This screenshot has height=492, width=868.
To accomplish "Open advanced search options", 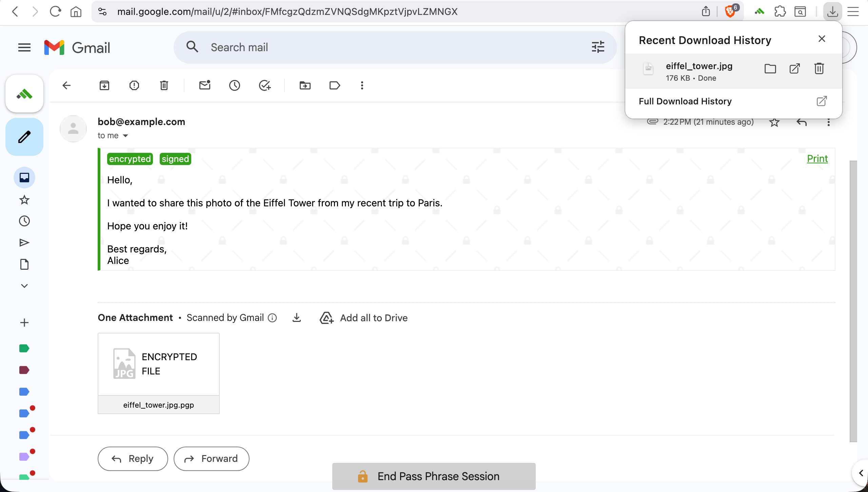I will point(598,47).
